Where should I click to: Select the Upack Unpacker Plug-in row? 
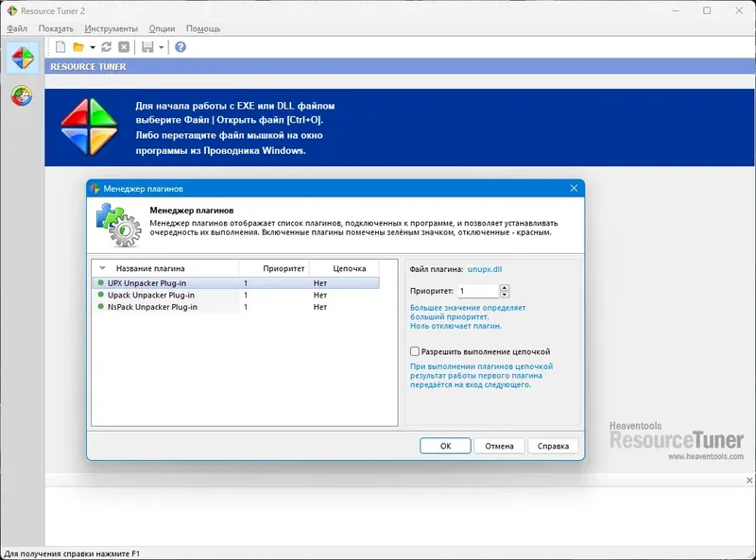(235, 295)
